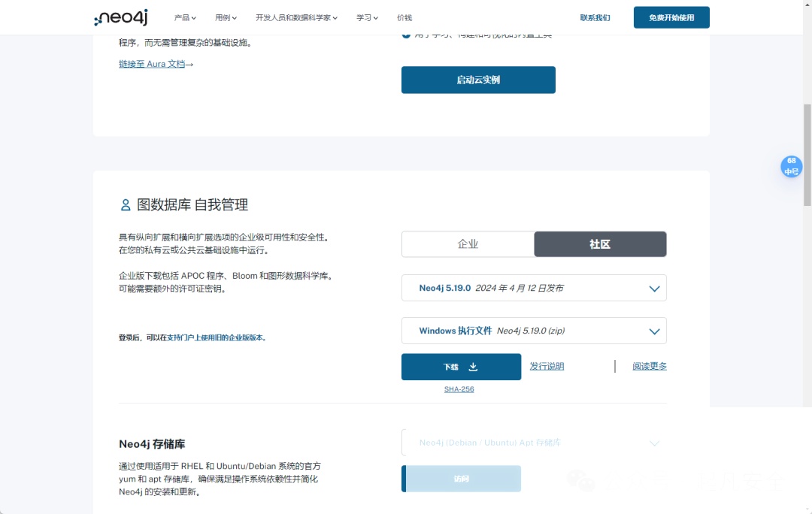Click the Neo4j 存储库 heading
The image size is (812, 514).
point(152,444)
